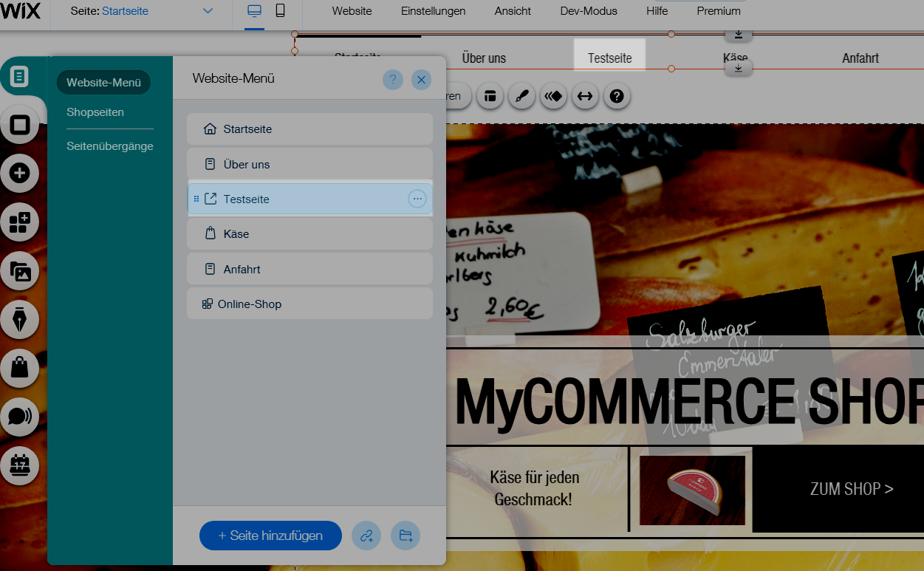Click Anfahrt in site navigation

coord(860,58)
